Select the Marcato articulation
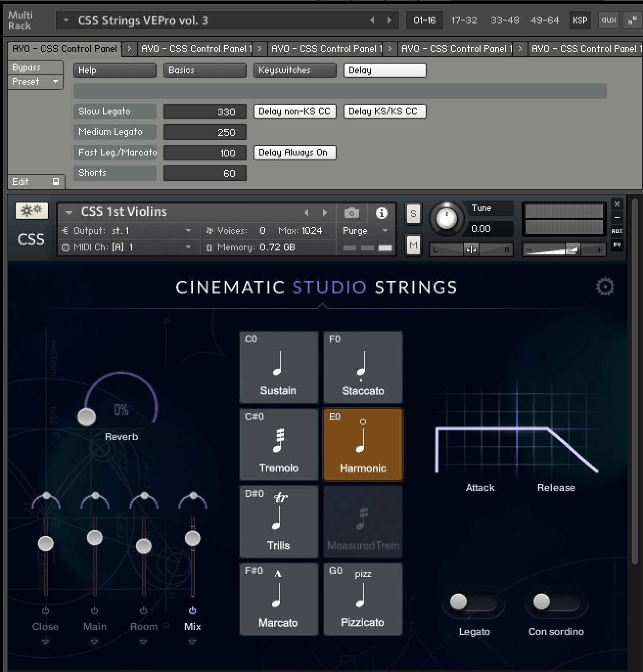Image resolution: width=643 pixels, height=672 pixels. click(278, 599)
